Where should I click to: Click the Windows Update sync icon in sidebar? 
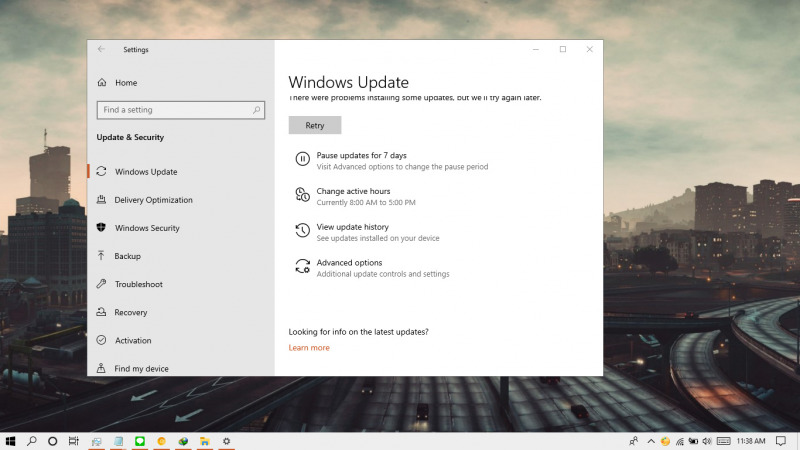click(101, 171)
